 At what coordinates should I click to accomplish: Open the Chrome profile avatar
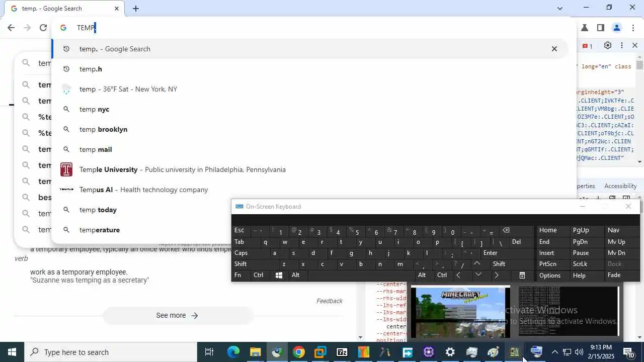click(x=617, y=28)
